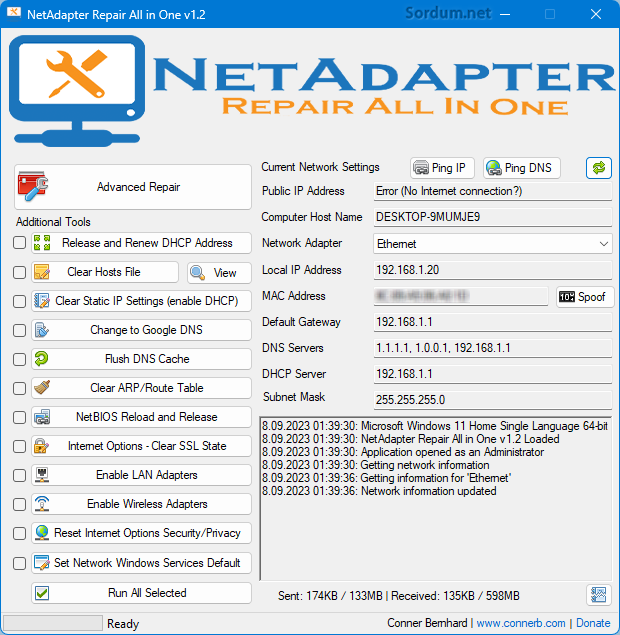Check Set Network Windows Services Default box
This screenshot has height=635, width=620.
pyautogui.click(x=19, y=563)
